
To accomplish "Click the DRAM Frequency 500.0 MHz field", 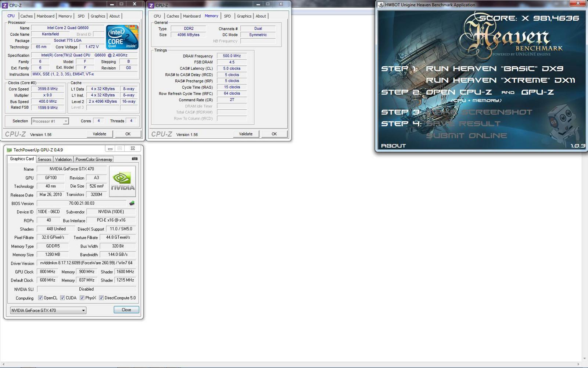I will pyautogui.click(x=232, y=56).
